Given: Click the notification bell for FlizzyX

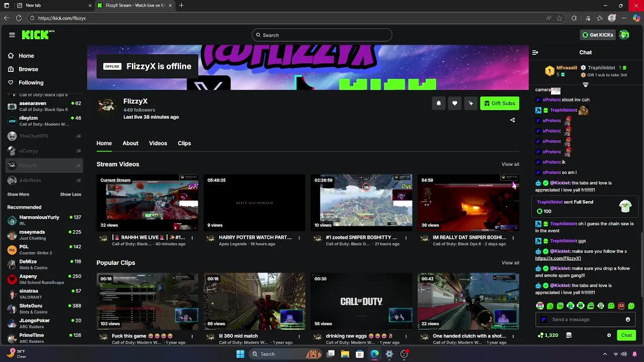Looking at the screenshot, I should coord(439,103).
